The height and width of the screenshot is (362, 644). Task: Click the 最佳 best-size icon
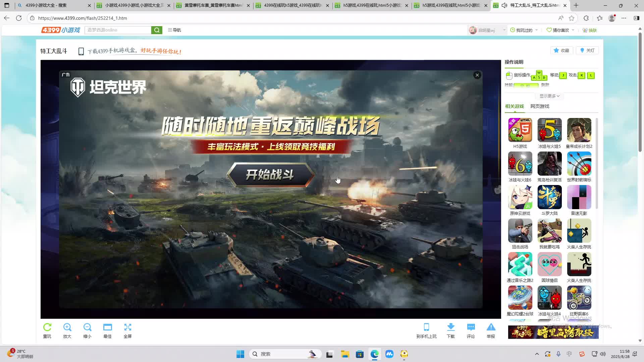coord(107,327)
